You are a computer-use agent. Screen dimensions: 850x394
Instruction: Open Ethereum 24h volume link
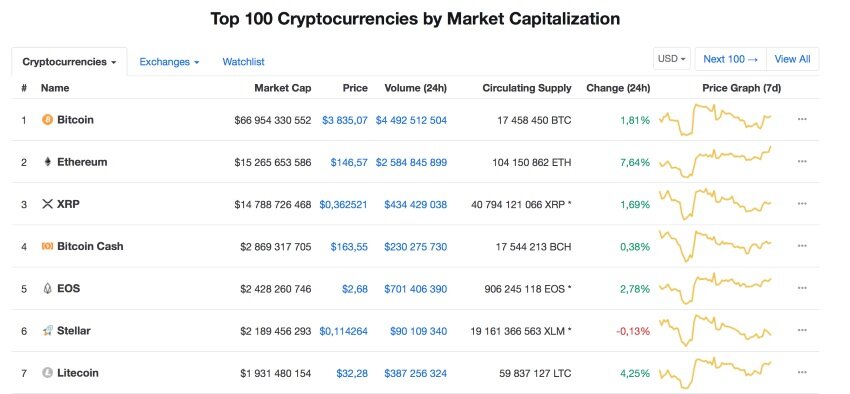coord(411,163)
